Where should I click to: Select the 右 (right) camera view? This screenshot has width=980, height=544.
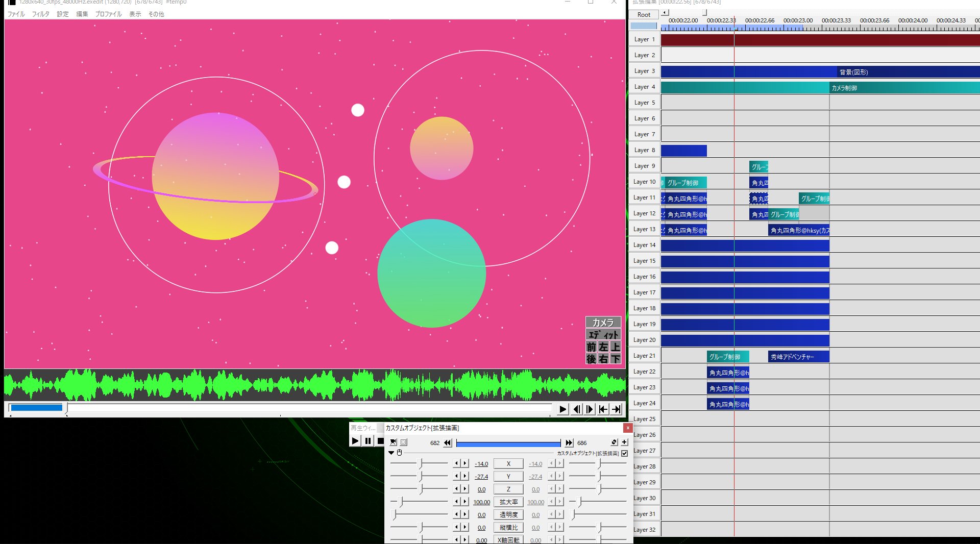click(x=603, y=359)
